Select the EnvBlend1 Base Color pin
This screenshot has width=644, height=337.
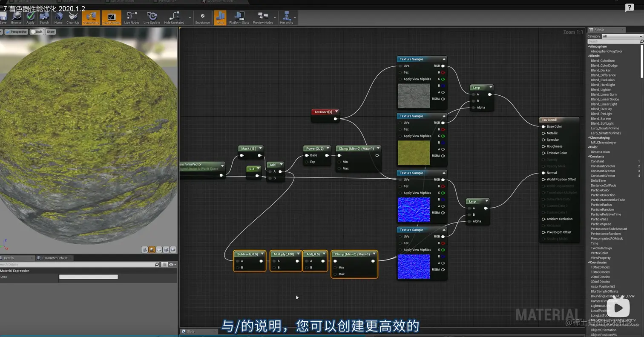pyautogui.click(x=543, y=127)
